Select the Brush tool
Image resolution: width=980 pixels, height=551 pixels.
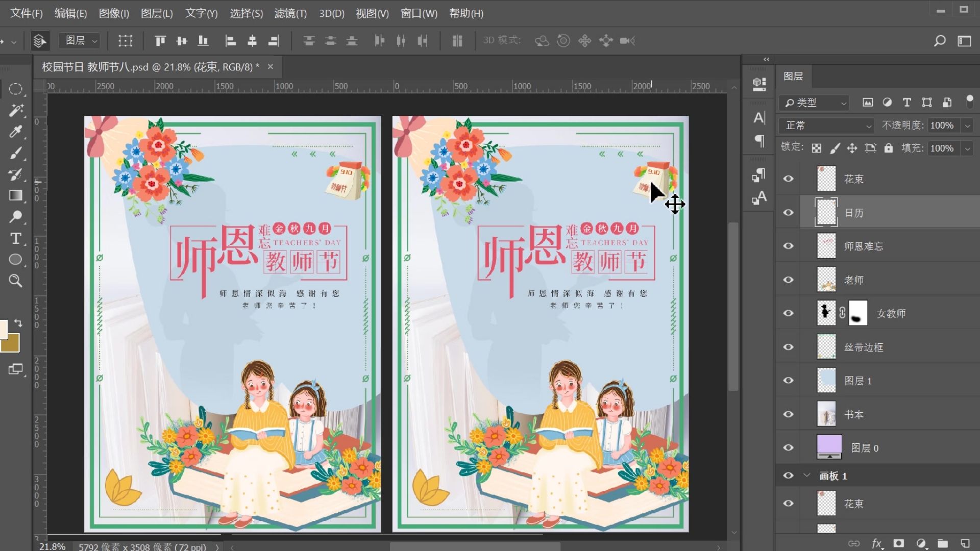pos(15,153)
